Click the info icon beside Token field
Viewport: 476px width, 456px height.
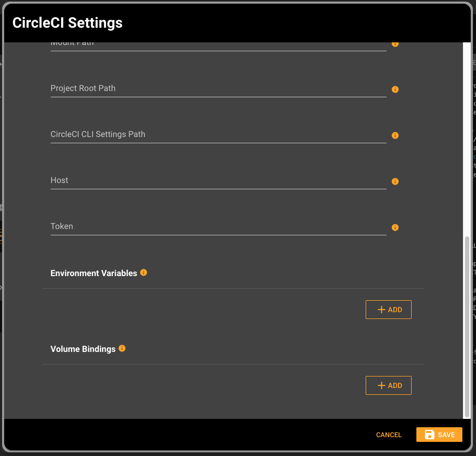[x=395, y=227]
